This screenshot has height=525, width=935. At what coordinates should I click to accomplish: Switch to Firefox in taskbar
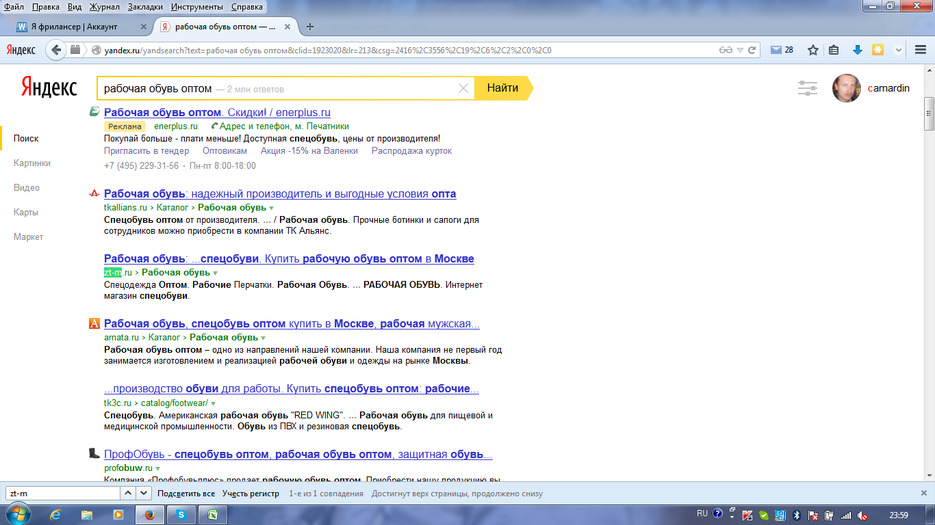point(149,514)
